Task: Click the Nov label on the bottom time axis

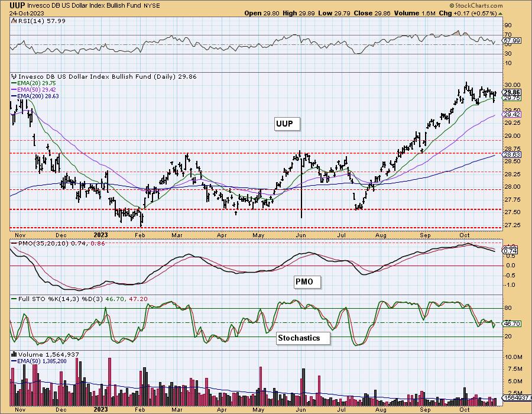Action: point(20,410)
